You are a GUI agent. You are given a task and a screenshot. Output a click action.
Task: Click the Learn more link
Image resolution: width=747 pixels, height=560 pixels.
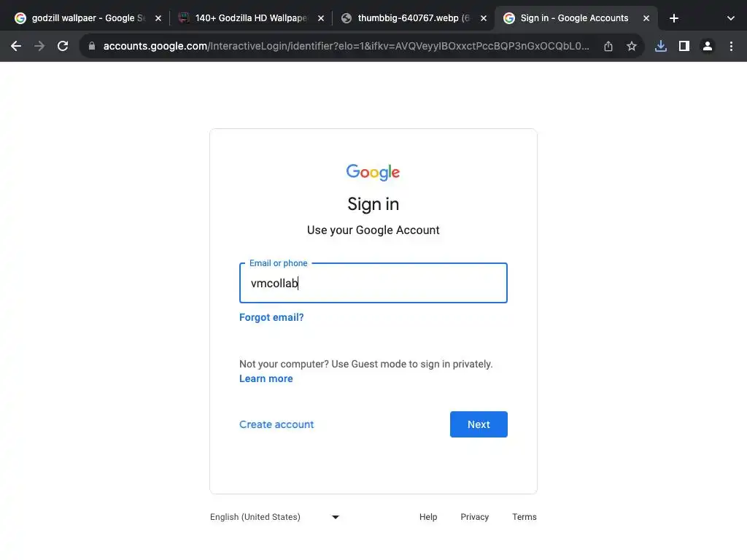coord(266,378)
